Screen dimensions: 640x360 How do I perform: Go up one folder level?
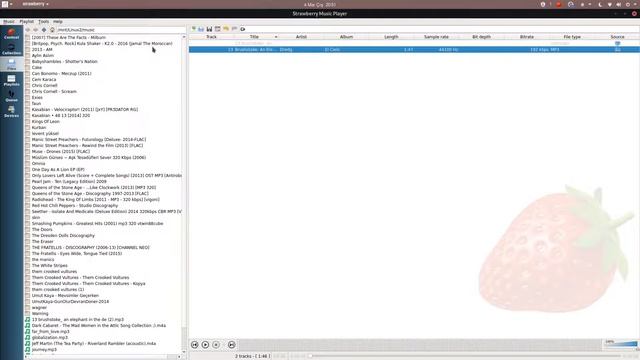pyautogui.click(x=44, y=30)
